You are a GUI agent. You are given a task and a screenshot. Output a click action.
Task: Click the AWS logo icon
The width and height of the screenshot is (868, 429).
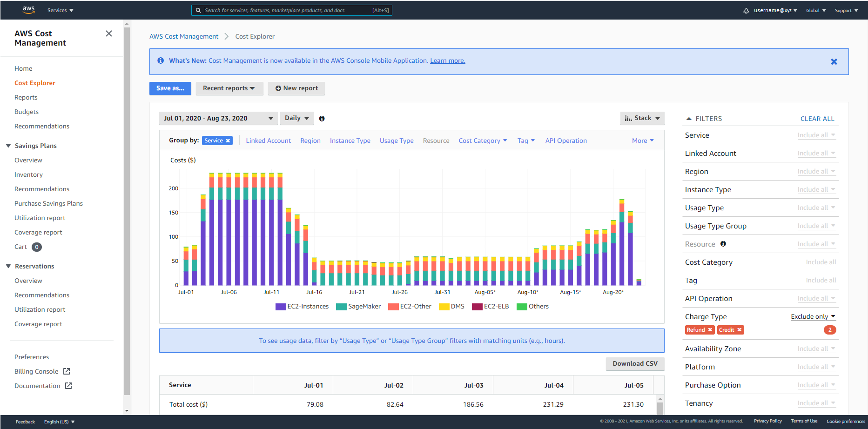(29, 10)
